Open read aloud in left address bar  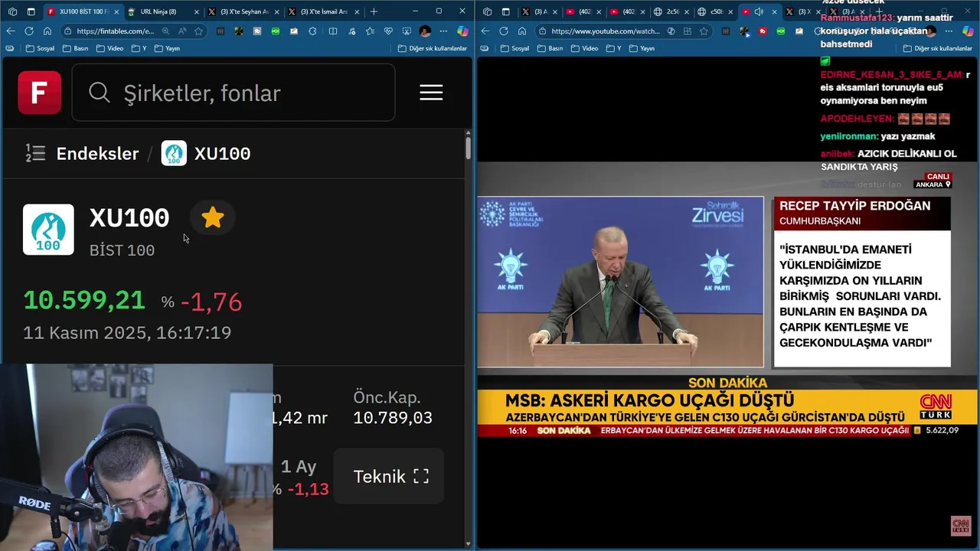(181, 31)
